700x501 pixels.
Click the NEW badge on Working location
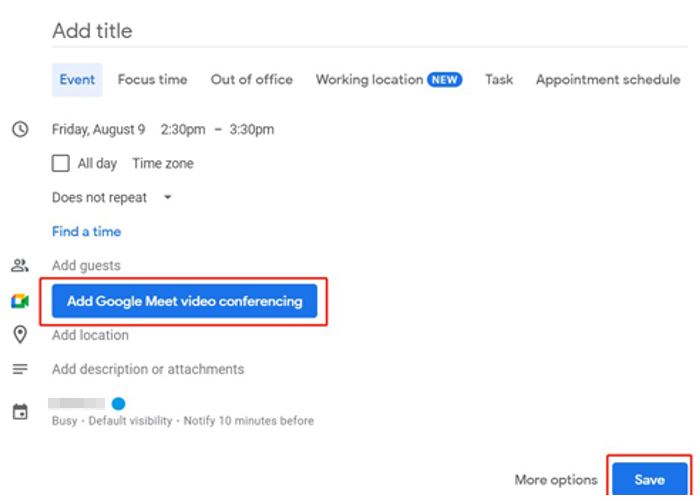tap(445, 79)
